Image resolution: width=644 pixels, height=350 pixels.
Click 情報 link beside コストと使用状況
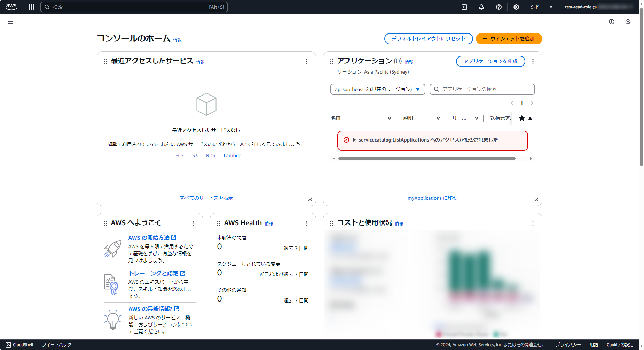click(x=399, y=224)
